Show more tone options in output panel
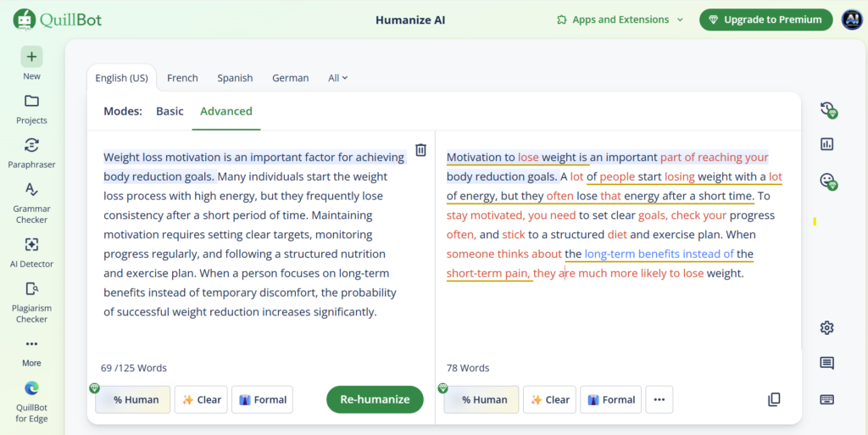The image size is (868, 435). click(659, 399)
